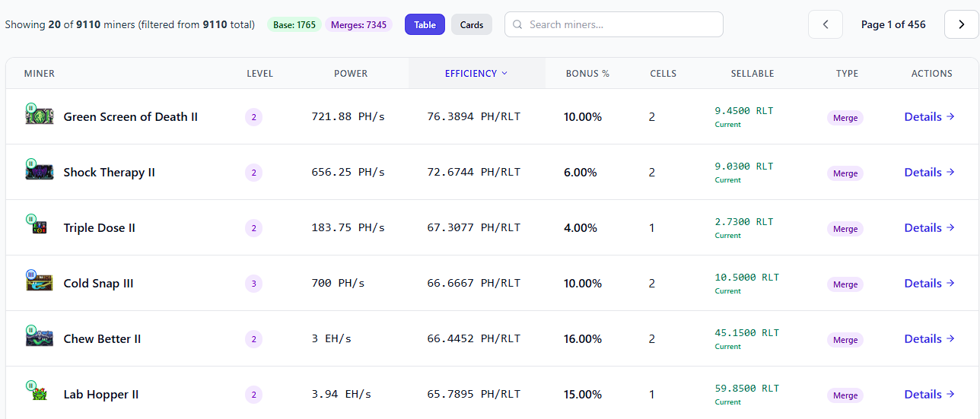Viewport: 980px width, 419px height.
Task: Click the Shock Therapy II miner icon
Action: tap(39, 170)
